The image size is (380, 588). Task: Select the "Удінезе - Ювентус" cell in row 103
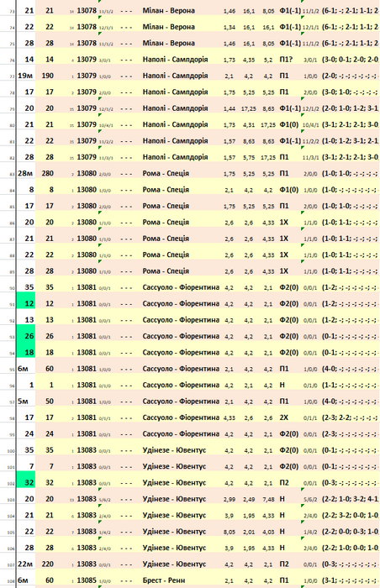pyautogui.click(x=174, y=499)
